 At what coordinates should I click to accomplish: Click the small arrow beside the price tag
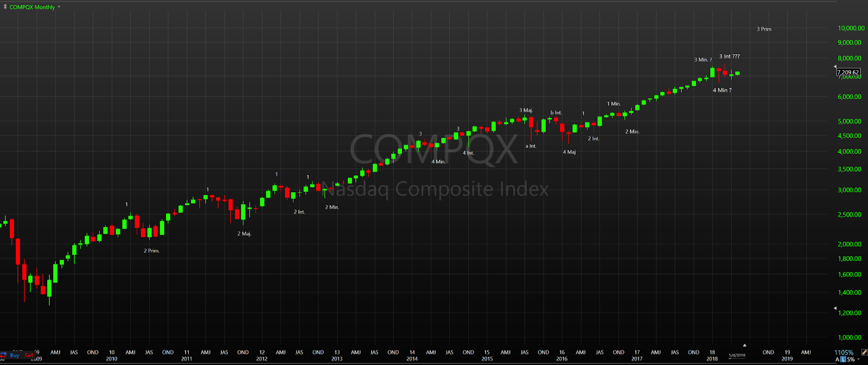[835, 67]
